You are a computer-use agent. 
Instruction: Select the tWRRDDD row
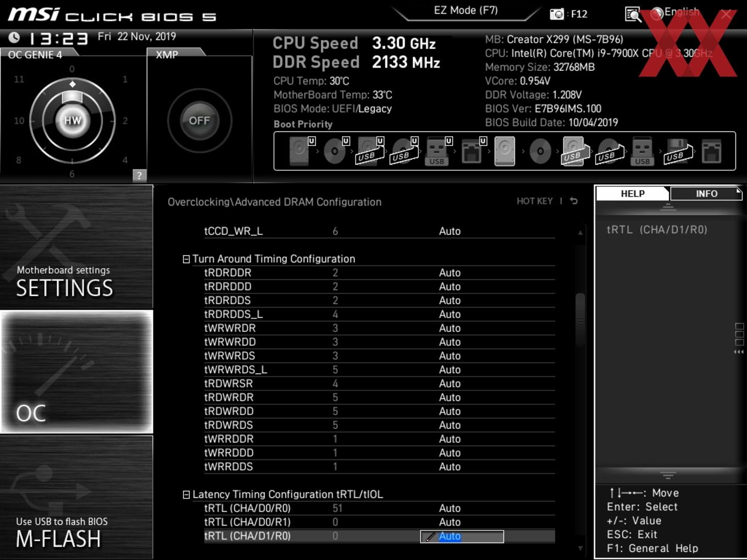379,453
